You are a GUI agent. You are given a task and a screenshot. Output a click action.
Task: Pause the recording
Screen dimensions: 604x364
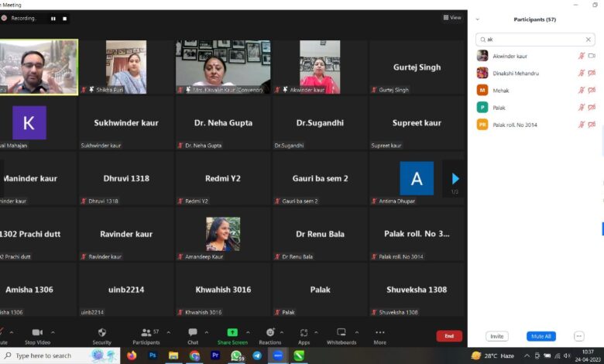(53, 18)
